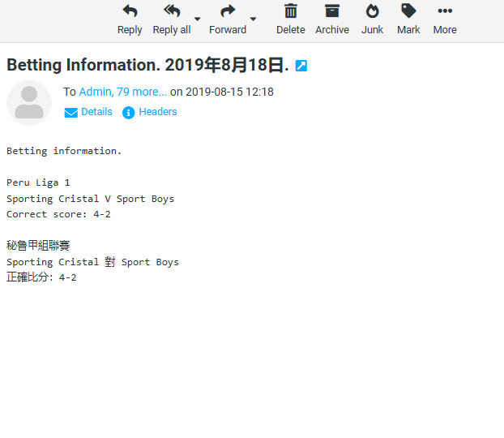
Task: Click the Reply arrow icon
Action: (x=130, y=11)
